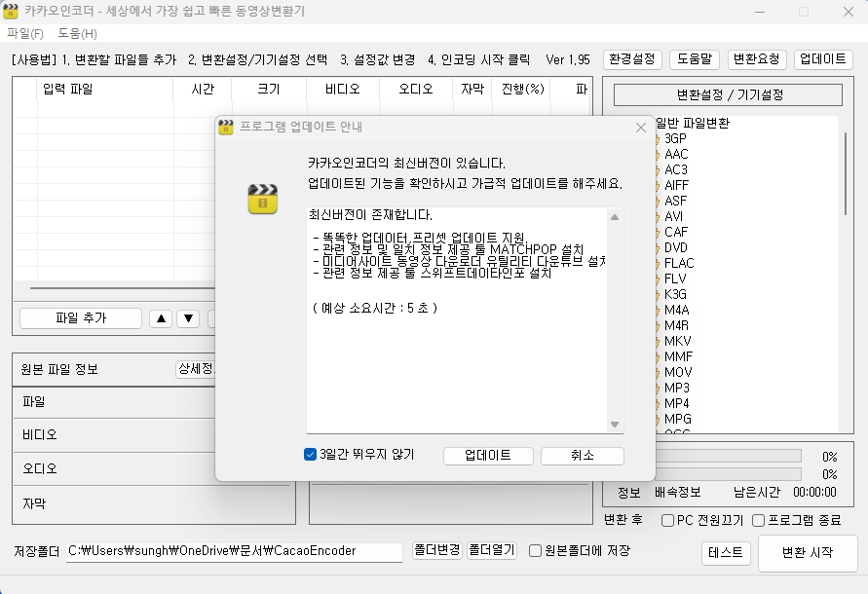868x594 pixels.
Task: Select the AAC preset
Action: [x=676, y=154]
